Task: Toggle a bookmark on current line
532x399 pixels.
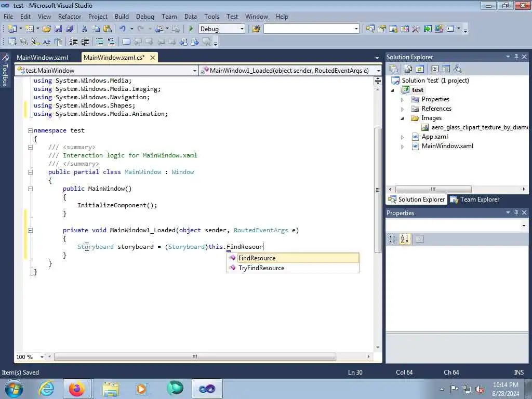Action: 126,42
